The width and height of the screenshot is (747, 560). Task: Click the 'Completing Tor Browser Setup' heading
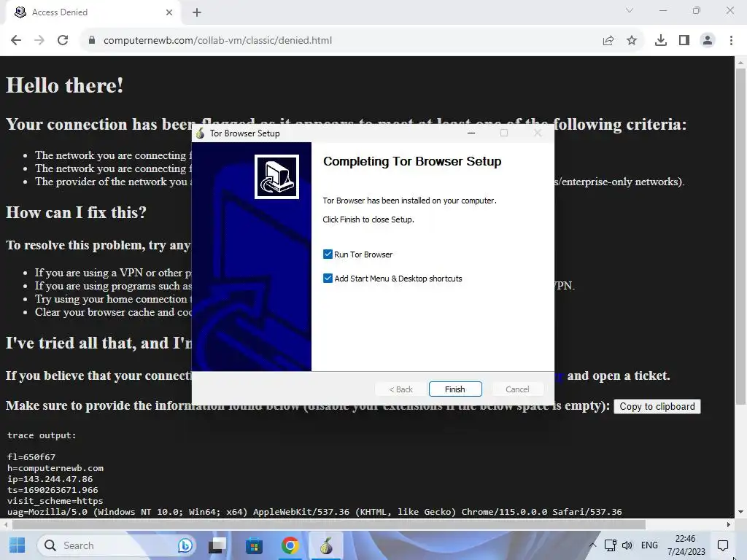coord(412,161)
